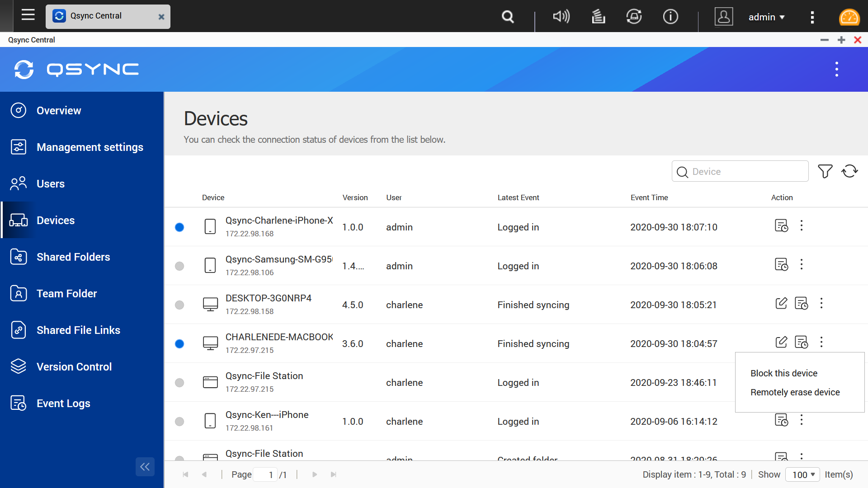Expand more actions for Qsync-Ken---iPhone
868x488 pixels.
pyautogui.click(x=802, y=420)
